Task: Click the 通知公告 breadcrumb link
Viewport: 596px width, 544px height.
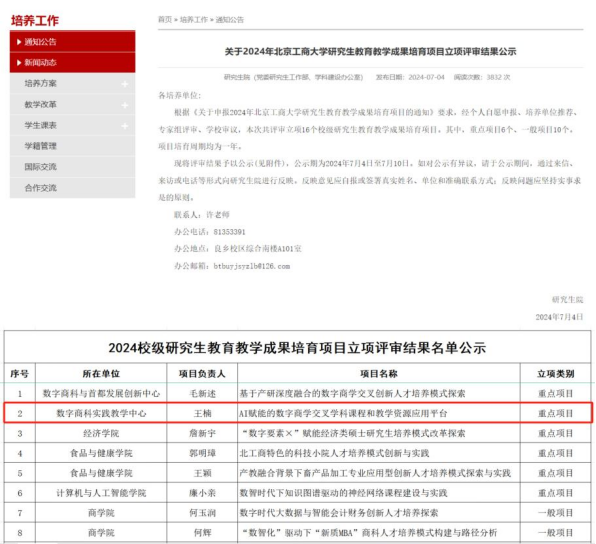Action: click(x=230, y=19)
